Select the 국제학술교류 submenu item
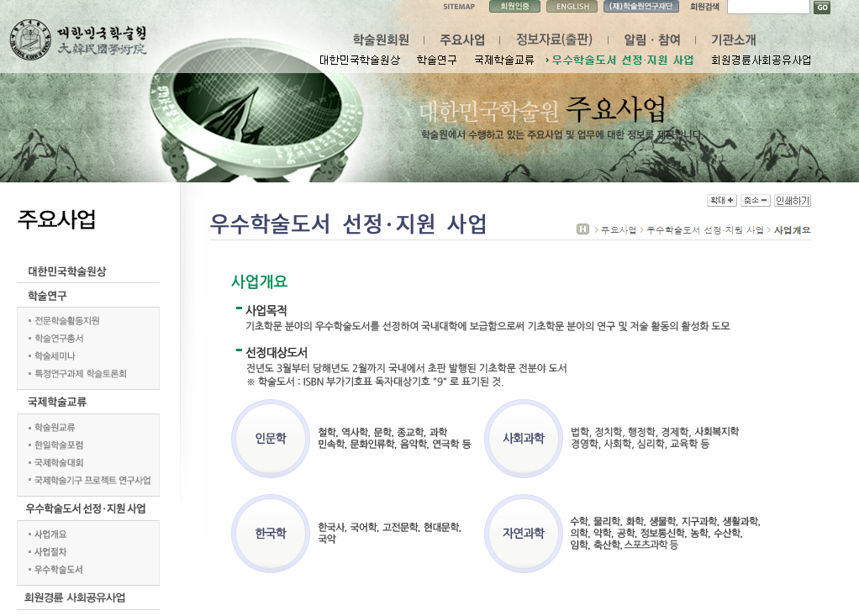 pos(503,61)
